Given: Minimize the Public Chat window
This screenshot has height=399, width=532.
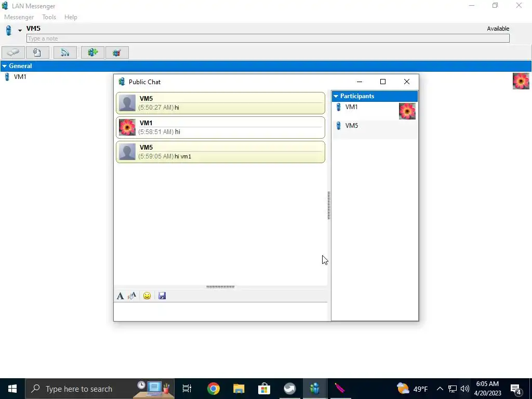Looking at the screenshot, I should pos(360,82).
